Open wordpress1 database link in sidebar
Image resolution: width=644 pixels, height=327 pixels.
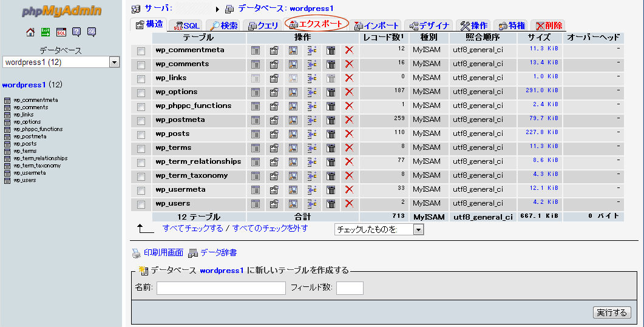(24, 85)
